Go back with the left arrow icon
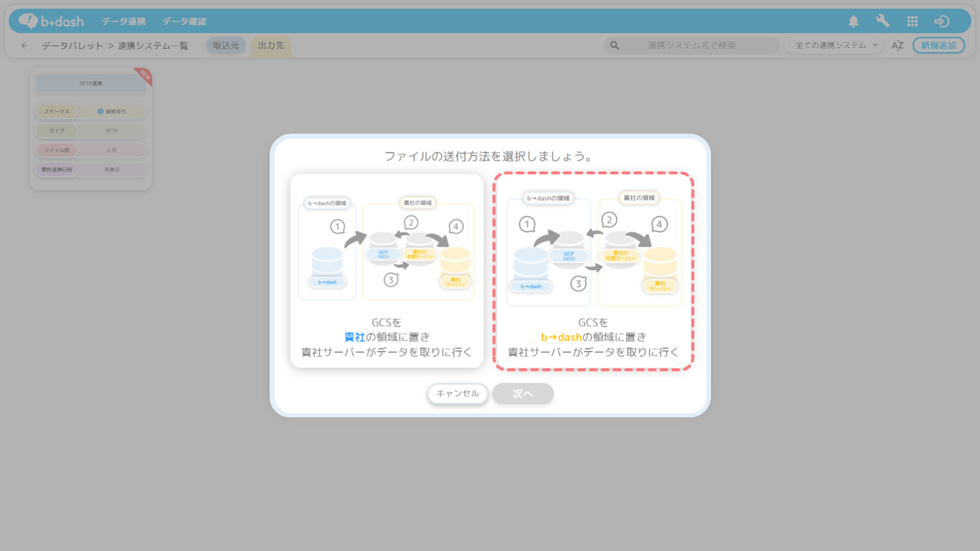 pyautogui.click(x=24, y=46)
